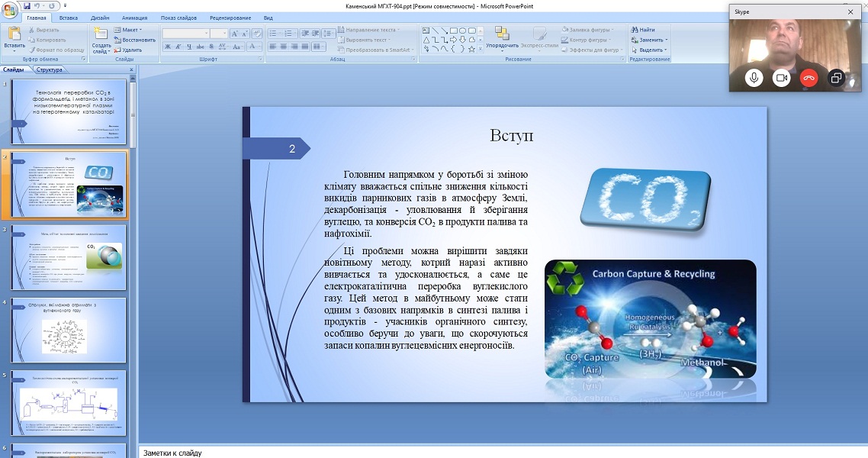
Task: Expand the Эффекты для фигур menu
Action: tap(592, 50)
